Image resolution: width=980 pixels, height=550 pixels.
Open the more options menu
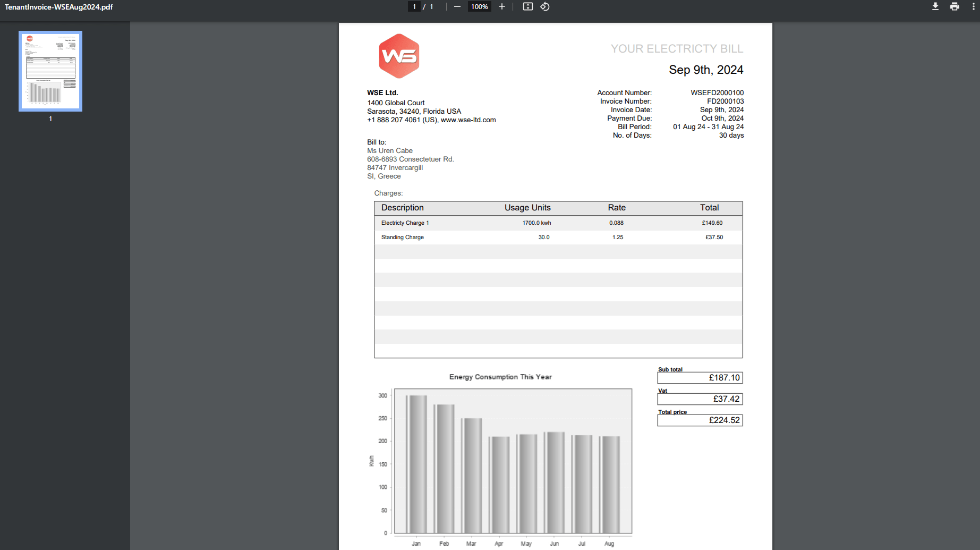point(974,7)
